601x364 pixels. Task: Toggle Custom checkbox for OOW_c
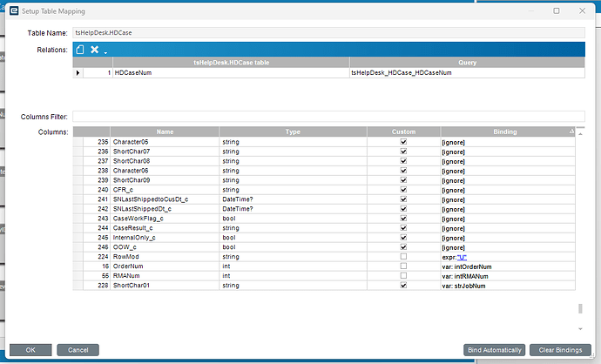(x=403, y=247)
